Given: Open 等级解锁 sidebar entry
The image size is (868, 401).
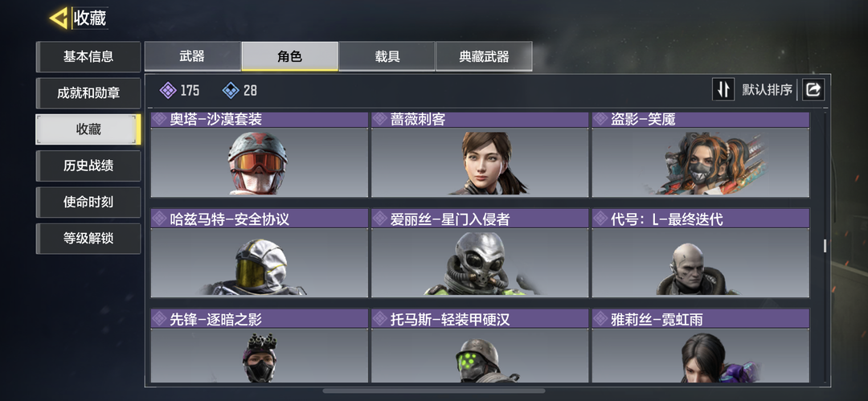Looking at the screenshot, I should point(88,239).
